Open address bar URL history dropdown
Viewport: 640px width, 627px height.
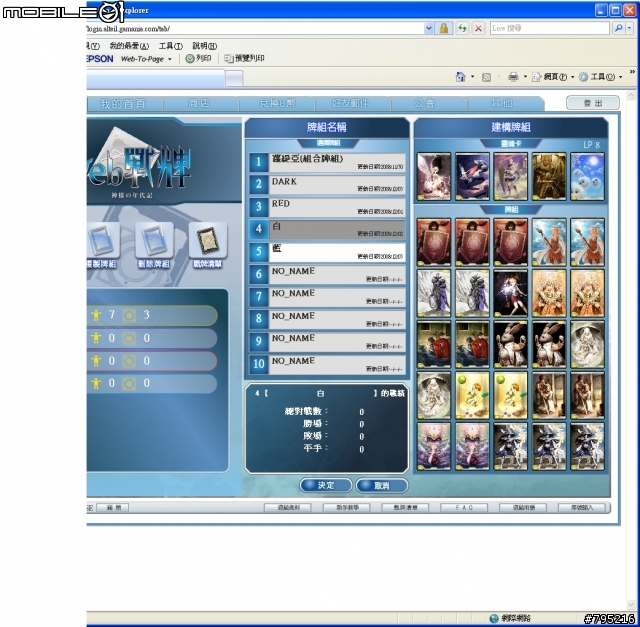coord(429,28)
